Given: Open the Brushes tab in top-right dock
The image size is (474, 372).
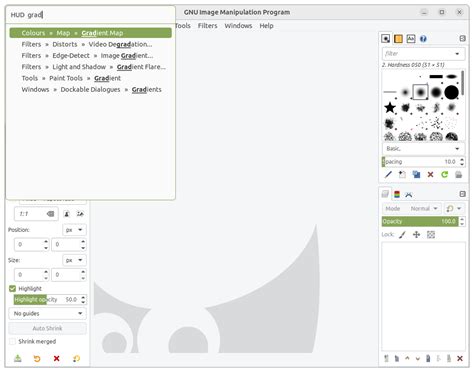Looking at the screenshot, I should 386,39.
